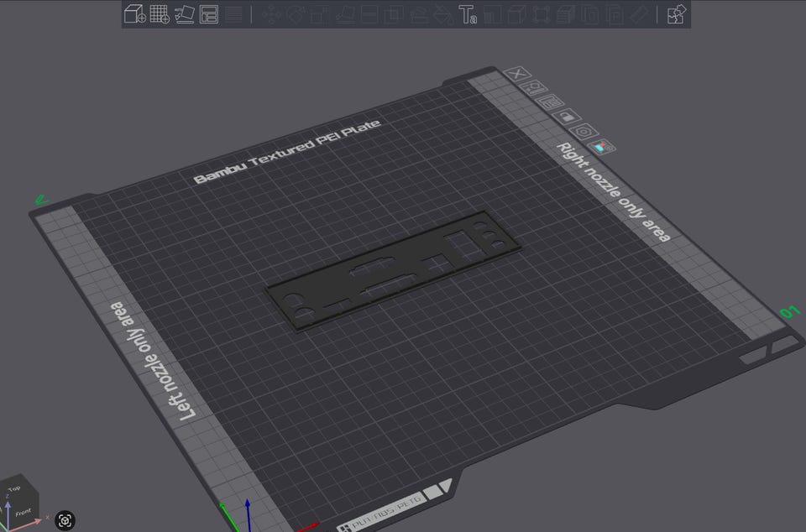This screenshot has width=806, height=532.
Task: Select the Move tool in the toolbar
Action: (270, 14)
